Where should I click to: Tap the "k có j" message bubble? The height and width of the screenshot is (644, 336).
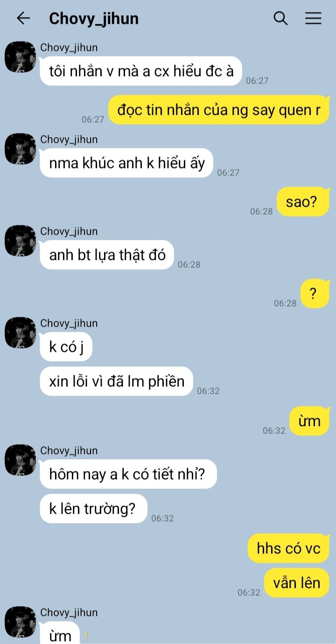coord(66,347)
